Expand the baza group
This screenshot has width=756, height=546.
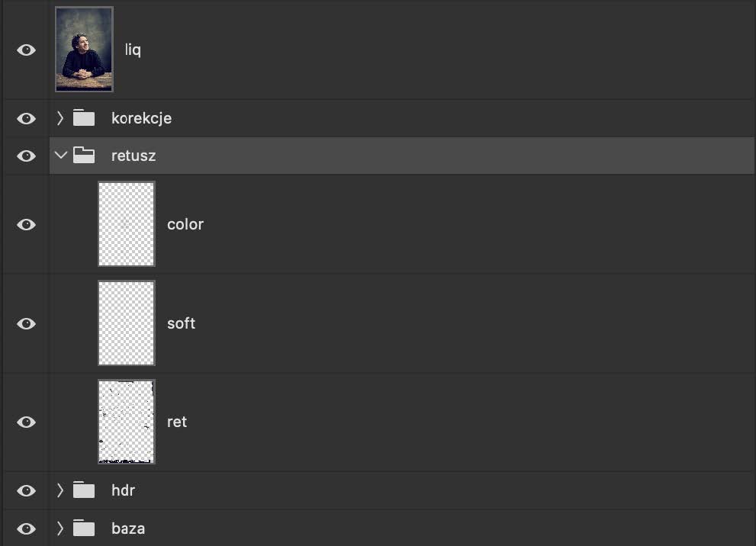[60, 528]
